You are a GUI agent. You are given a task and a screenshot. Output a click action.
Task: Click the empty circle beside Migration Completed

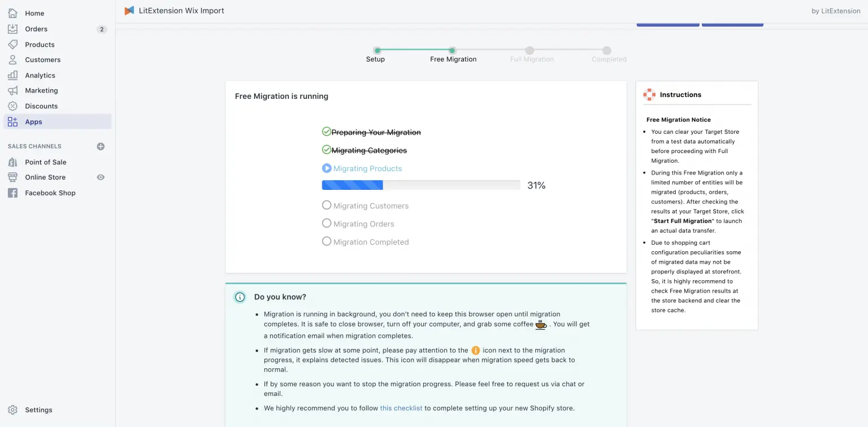pos(327,241)
